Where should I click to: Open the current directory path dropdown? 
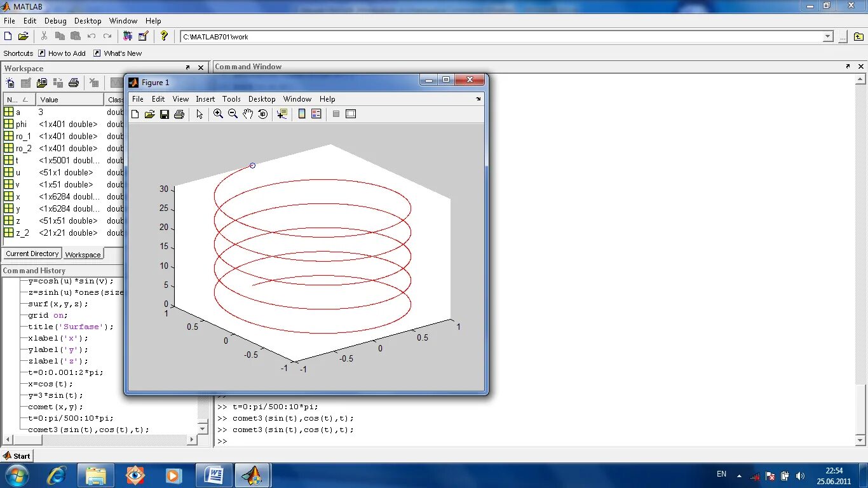[828, 37]
